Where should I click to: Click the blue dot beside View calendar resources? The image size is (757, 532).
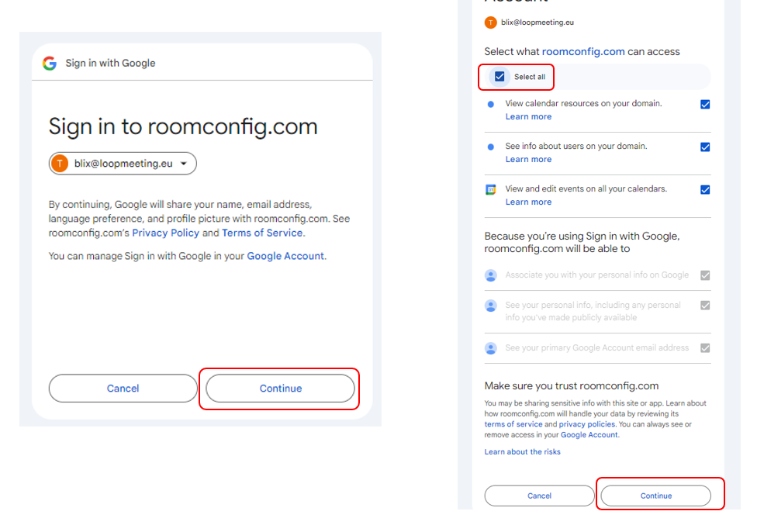click(x=490, y=104)
